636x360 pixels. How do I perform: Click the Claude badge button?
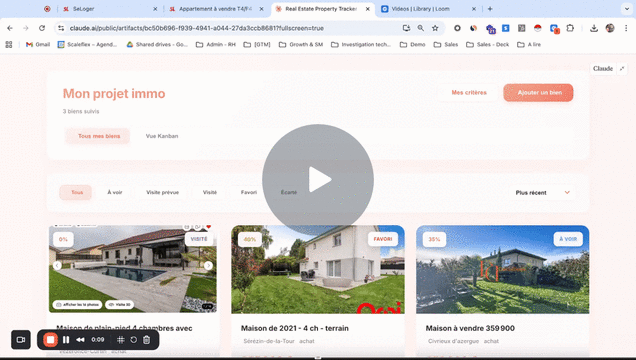pos(603,69)
